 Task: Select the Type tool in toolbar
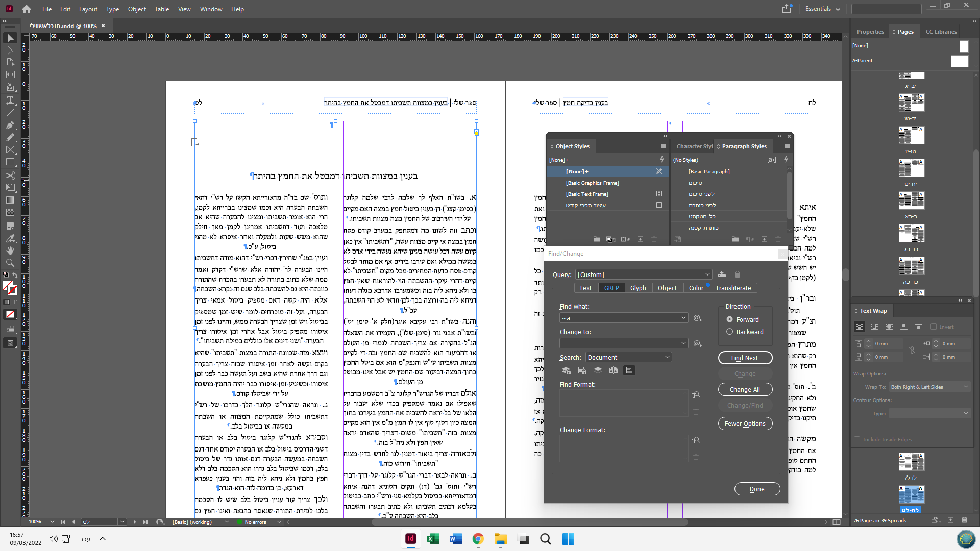[10, 100]
